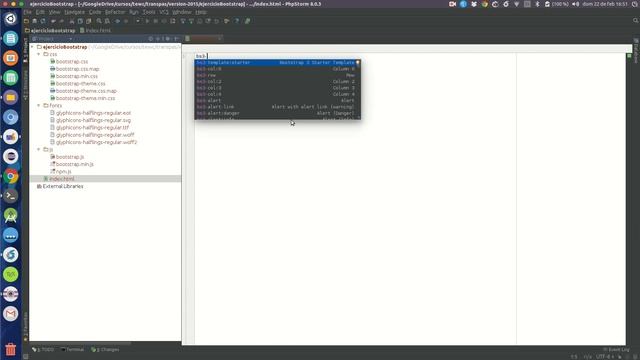640x360 pixels.
Task: Open TODO tool window tab
Action: 43,350
